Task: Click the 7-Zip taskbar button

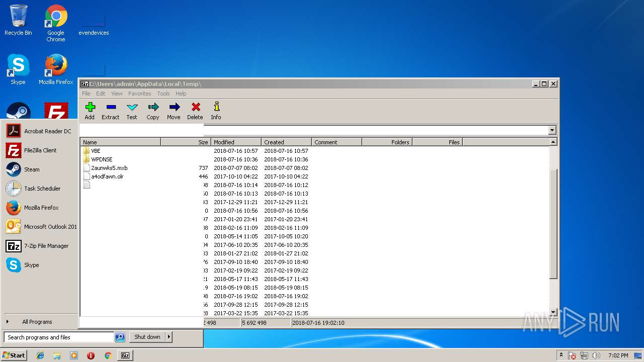Action: (x=125, y=355)
